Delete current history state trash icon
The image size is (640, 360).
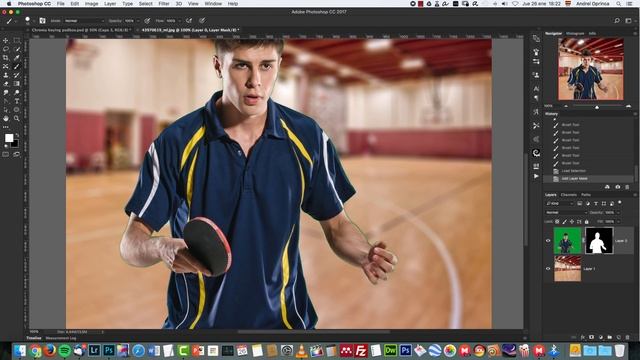(x=627, y=187)
